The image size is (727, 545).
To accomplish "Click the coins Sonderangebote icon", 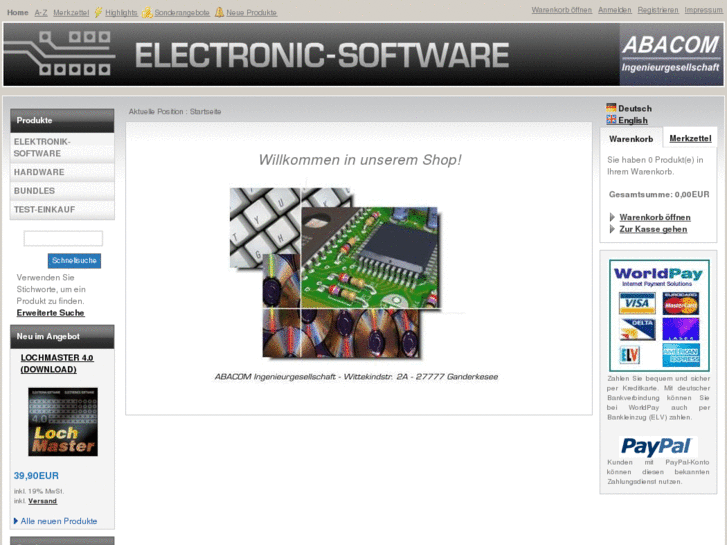I will point(147,12).
